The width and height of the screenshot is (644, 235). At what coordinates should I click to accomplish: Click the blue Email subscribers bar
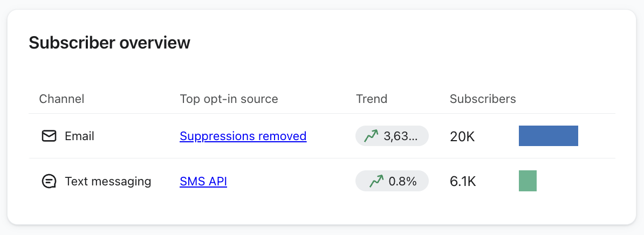point(548,136)
